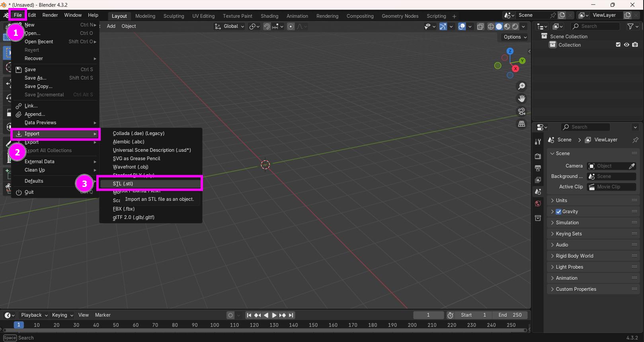Open the Options dropdown in viewport

pyautogui.click(x=515, y=37)
